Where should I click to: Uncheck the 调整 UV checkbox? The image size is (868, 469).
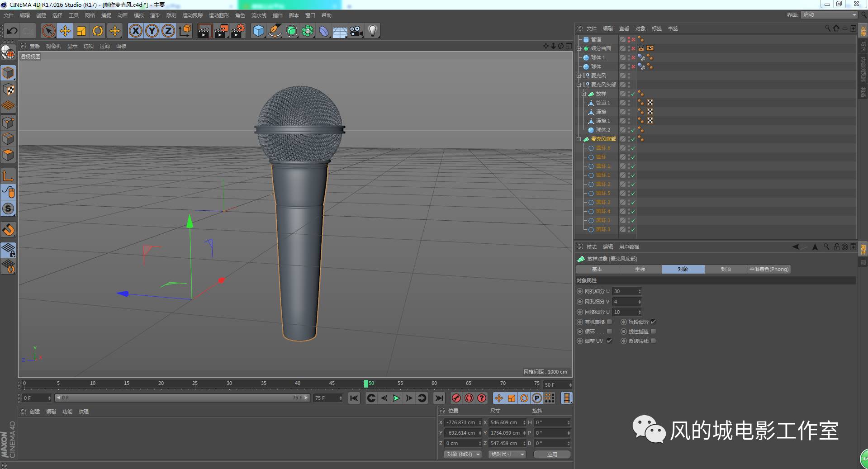point(609,341)
